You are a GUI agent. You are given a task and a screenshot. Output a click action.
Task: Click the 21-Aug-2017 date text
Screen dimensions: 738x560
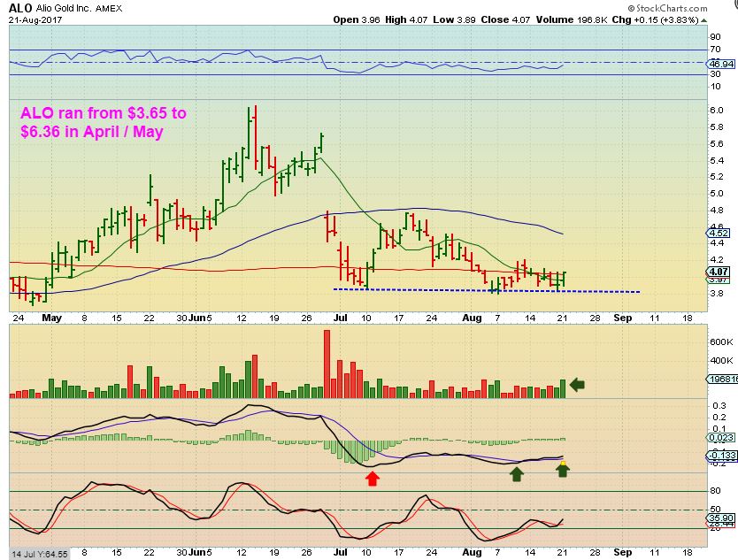(x=35, y=20)
